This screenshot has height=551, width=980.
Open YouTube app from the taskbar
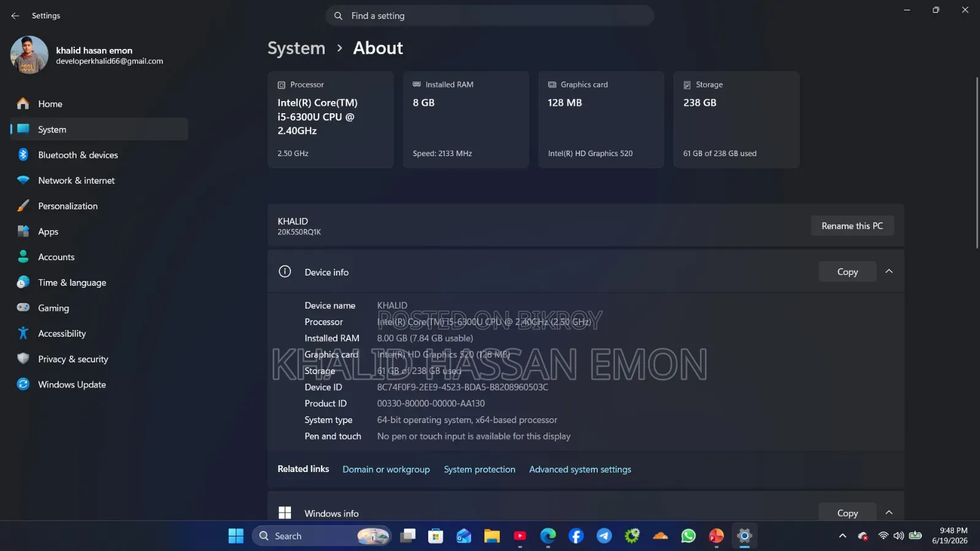click(520, 536)
